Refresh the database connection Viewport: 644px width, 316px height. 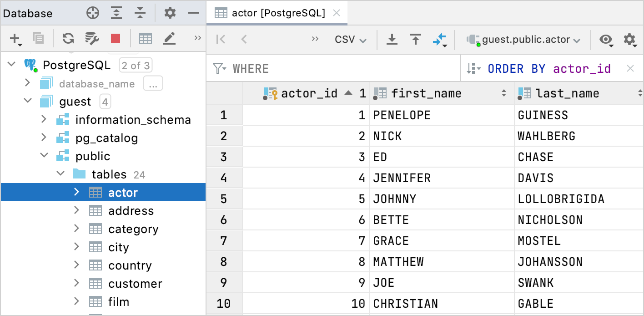tap(68, 39)
